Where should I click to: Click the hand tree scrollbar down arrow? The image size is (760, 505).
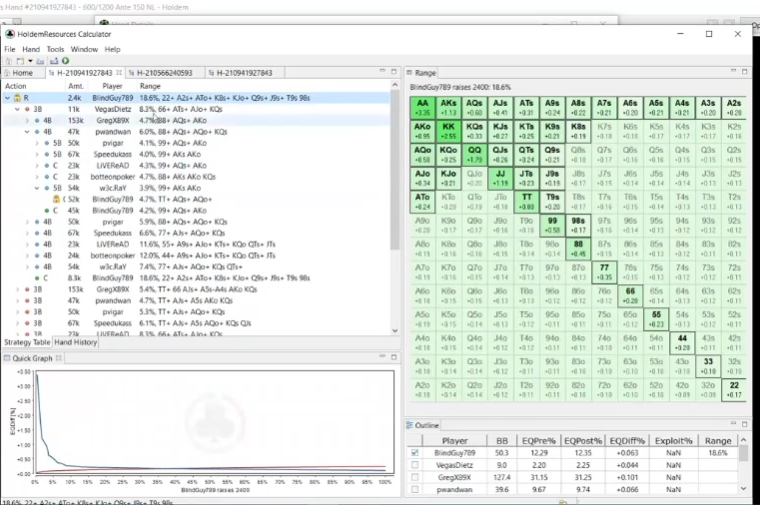coord(395,331)
